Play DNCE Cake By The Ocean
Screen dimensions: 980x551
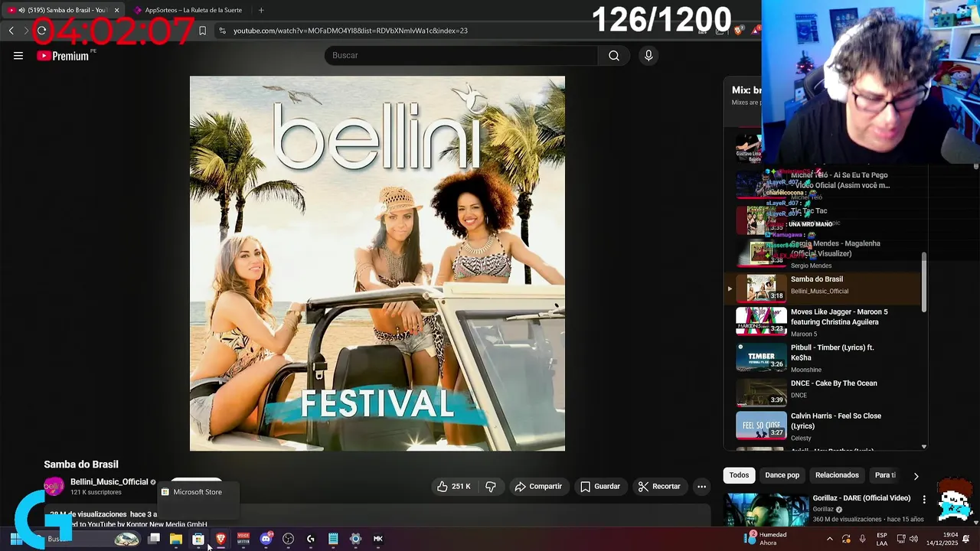(823, 393)
